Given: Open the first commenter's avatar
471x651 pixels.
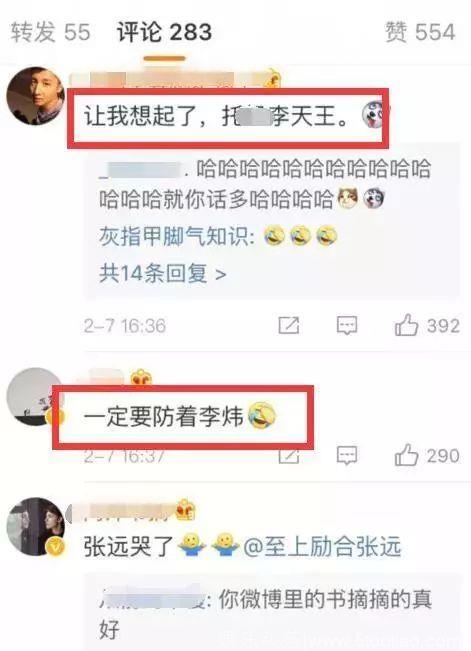Looking at the screenshot, I should pos(35,95).
